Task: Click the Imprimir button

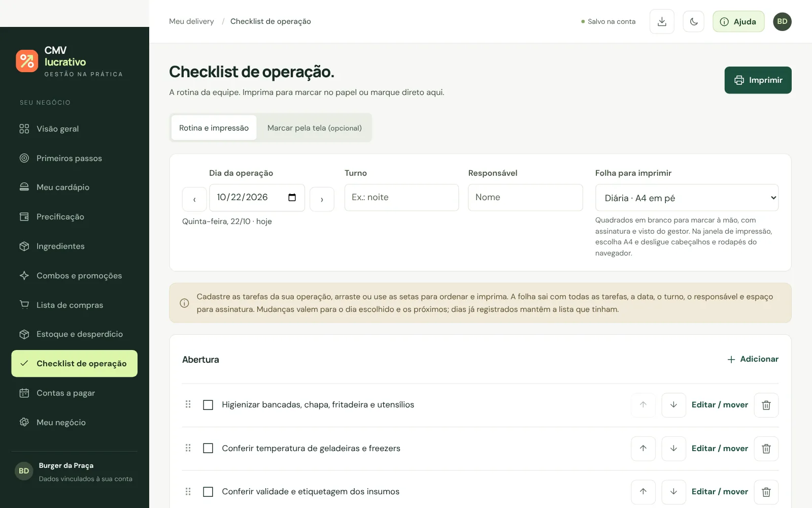Action: pyautogui.click(x=758, y=80)
